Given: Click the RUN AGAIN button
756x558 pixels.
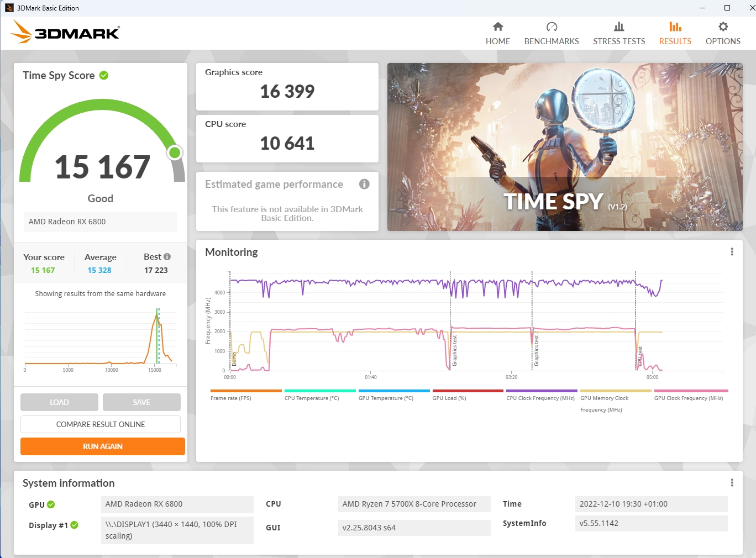Looking at the screenshot, I should click(103, 446).
